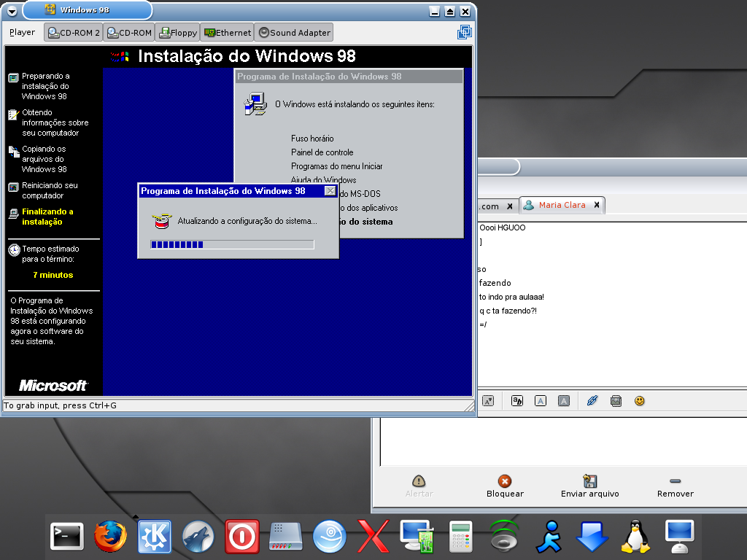
Task: Insert a link with the chain icon
Action: (592, 401)
